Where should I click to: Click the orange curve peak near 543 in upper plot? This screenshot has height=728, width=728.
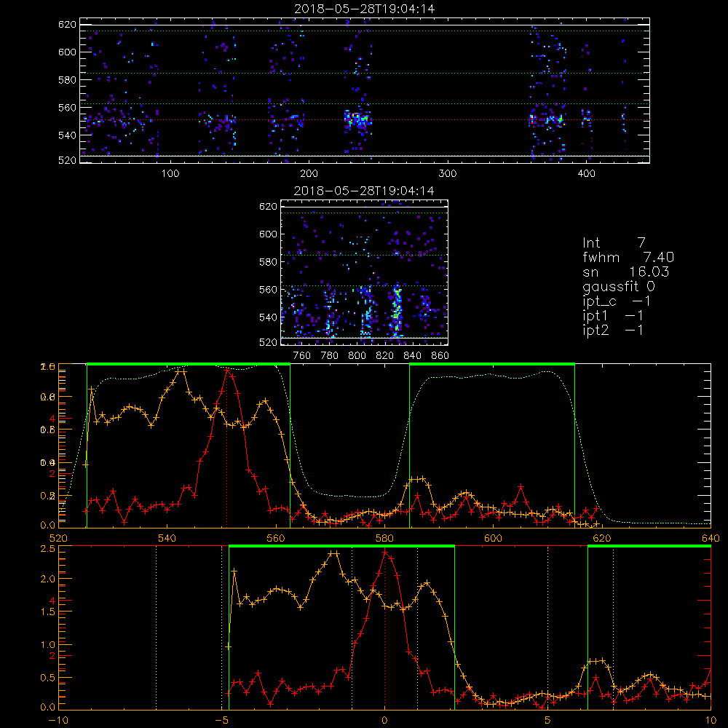[x=181, y=371]
